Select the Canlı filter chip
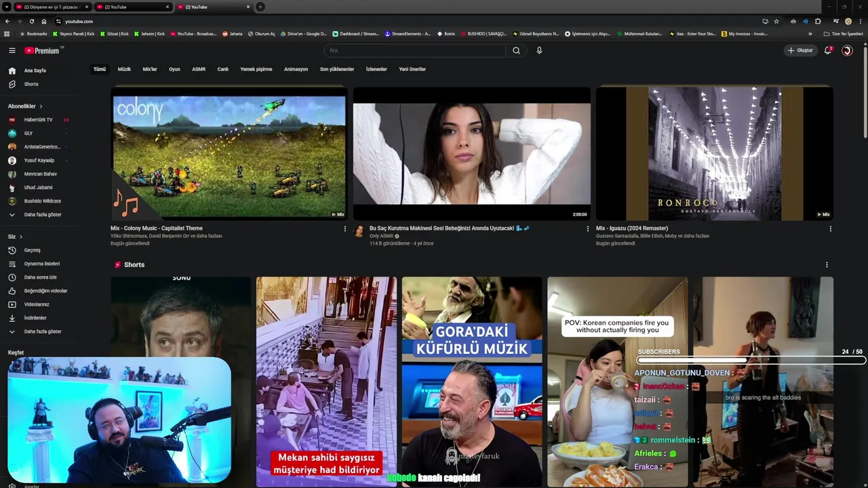The image size is (868, 488). (222, 69)
